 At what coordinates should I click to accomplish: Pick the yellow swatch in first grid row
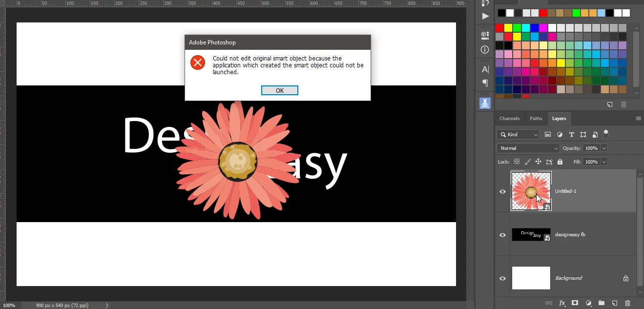click(508, 28)
